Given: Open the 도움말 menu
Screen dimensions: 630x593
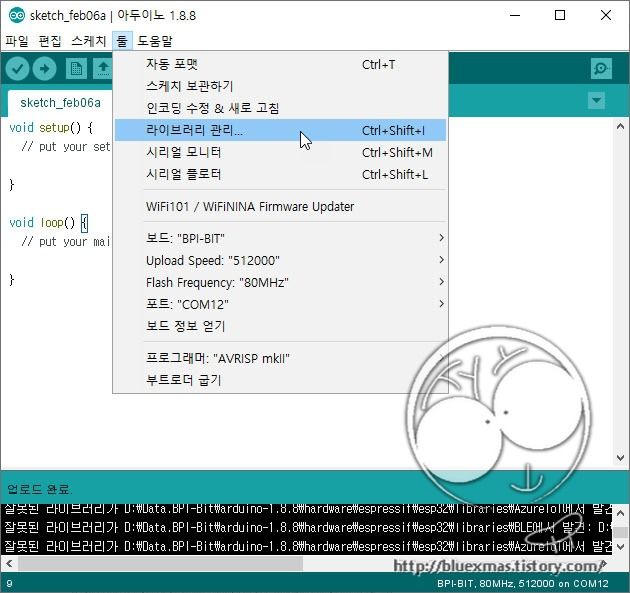Looking at the screenshot, I should pyautogui.click(x=155, y=41).
